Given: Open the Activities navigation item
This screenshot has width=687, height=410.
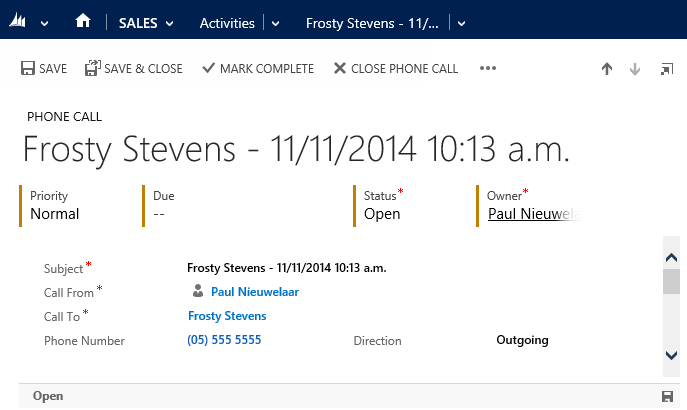Looking at the screenshot, I should 227,23.
